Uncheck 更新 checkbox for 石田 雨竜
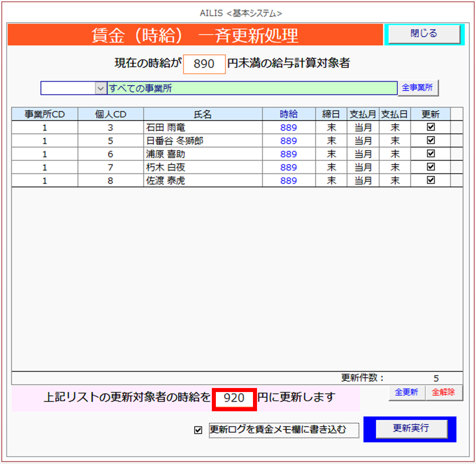Image resolution: width=476 pixels, height=464 pixels. tap(431, 127)
